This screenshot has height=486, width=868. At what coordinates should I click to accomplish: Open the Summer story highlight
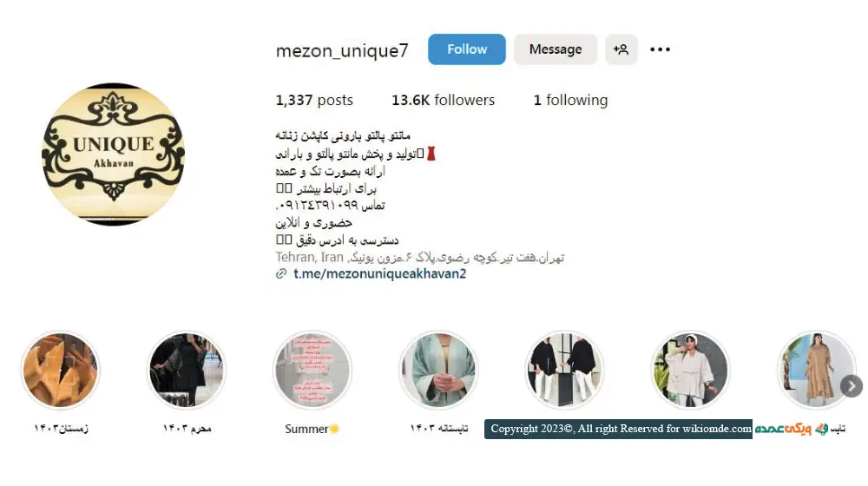point(312,371)
